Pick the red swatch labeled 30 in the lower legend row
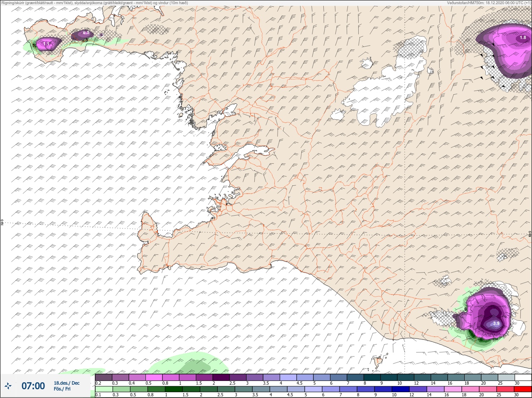The image size is (532, 398). [x=523, y=389]
